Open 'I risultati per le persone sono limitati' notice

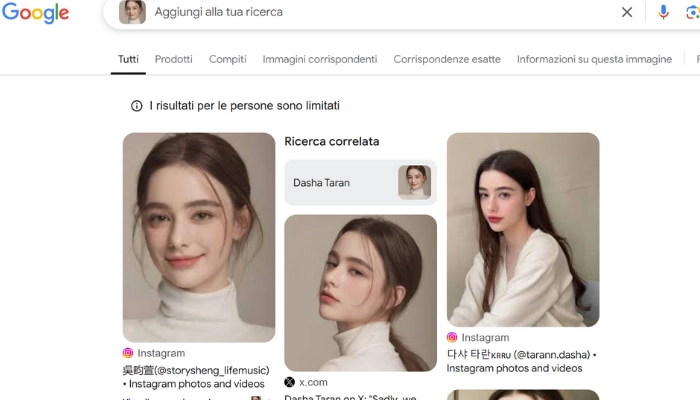click(245, 106)
